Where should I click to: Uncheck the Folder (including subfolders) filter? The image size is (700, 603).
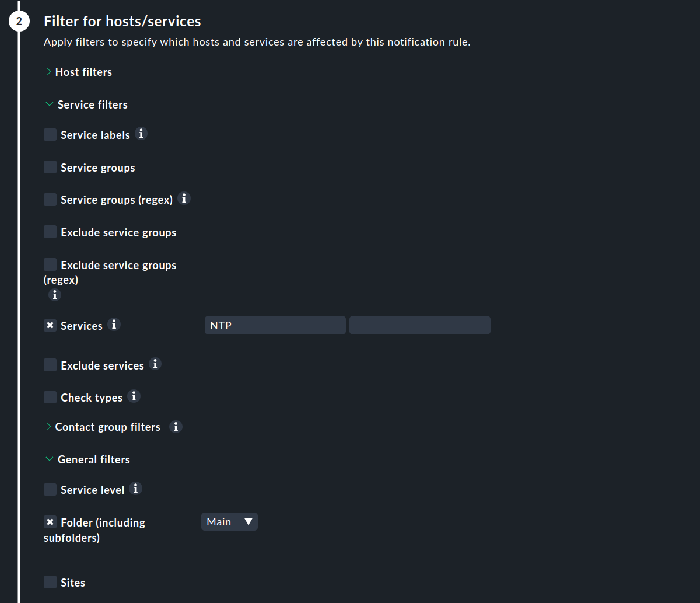(50, 522)
